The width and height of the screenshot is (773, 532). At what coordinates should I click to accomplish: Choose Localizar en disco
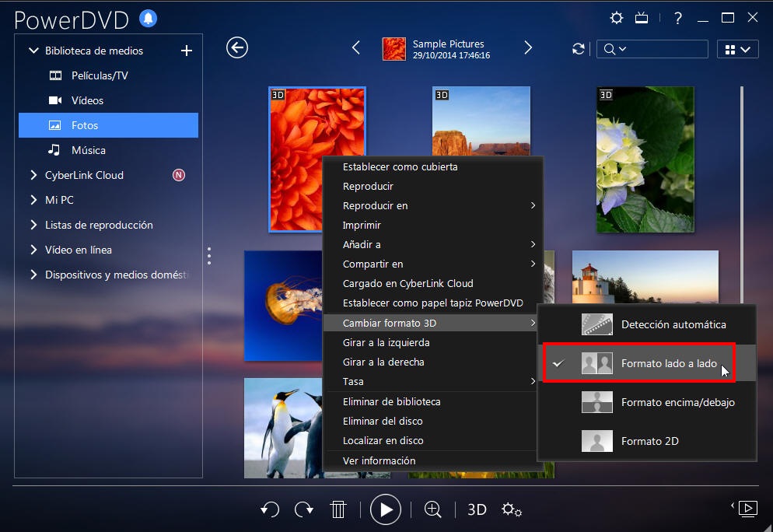(x=430, y=441)
